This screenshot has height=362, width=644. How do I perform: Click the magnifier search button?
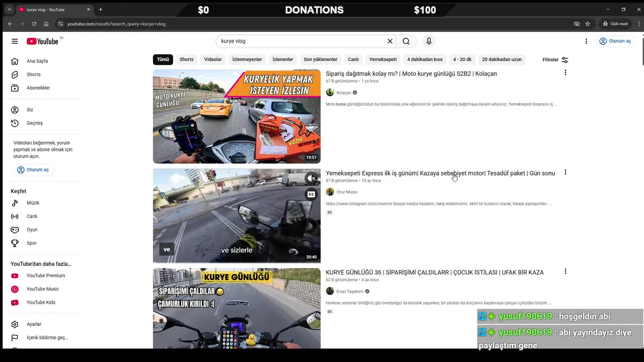(x=406, y=41)
